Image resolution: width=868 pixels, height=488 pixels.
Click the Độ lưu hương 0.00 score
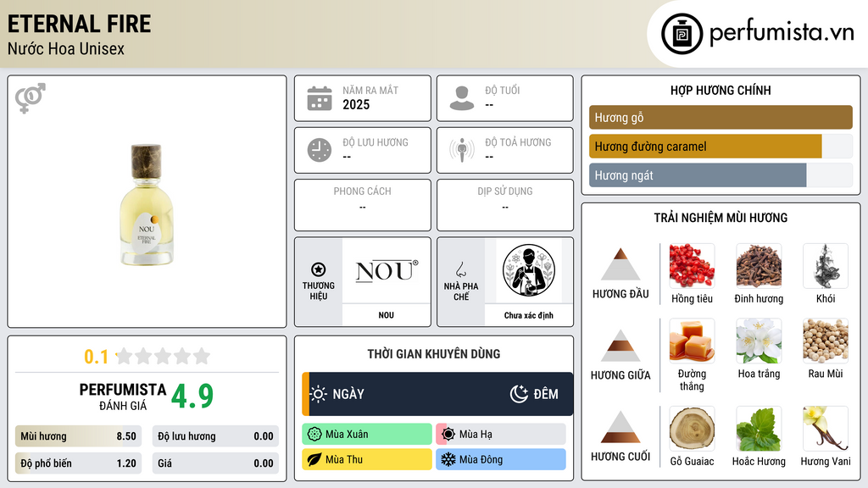coord(215,436)
